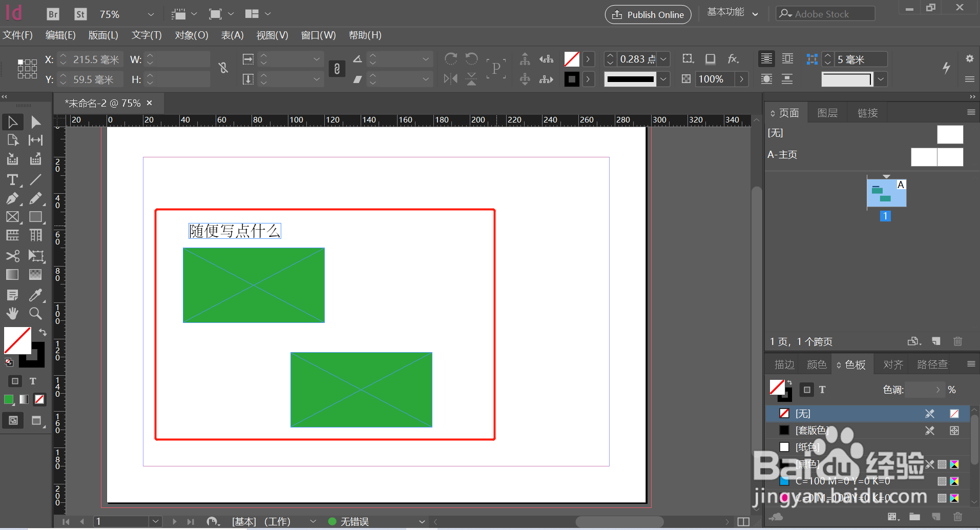Open Adobe Stock from St icon
The height and width of the screenshot is (530, 980).
80,14
